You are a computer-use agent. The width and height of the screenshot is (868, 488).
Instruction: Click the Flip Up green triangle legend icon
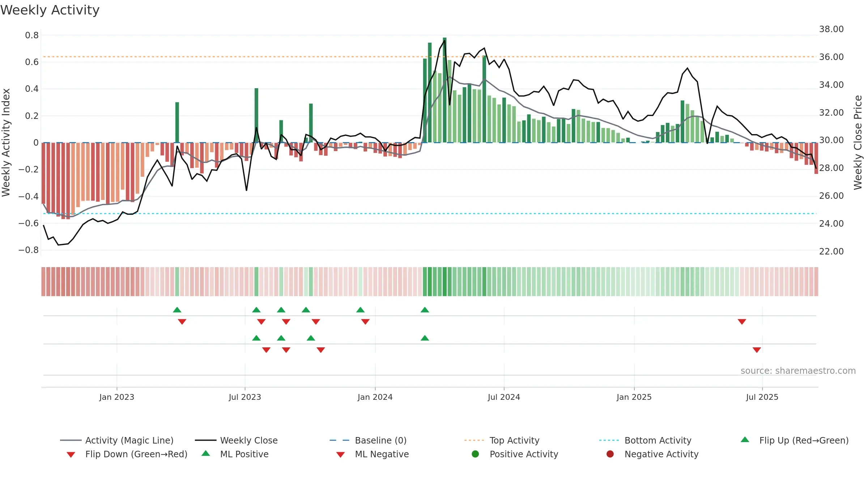point(745,440)
